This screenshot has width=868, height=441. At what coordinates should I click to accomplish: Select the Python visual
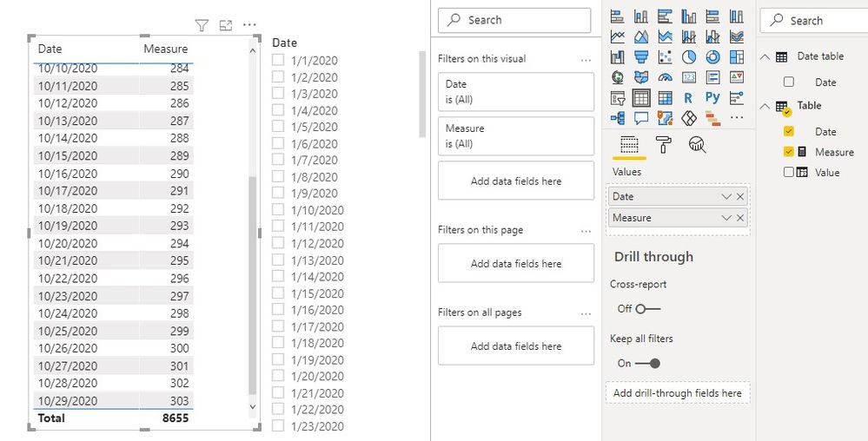[x=712, y=97]
